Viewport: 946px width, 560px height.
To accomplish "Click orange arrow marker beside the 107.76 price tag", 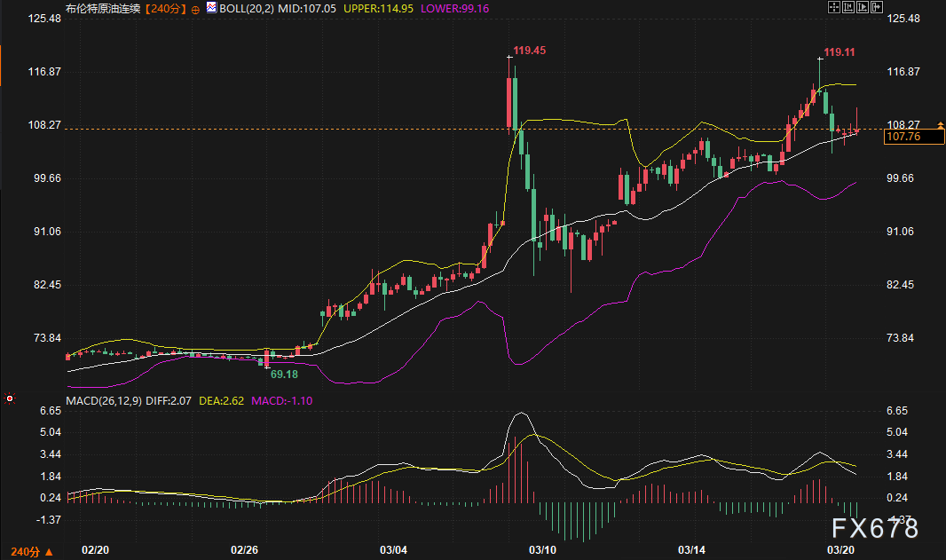I will coord(940,125).
